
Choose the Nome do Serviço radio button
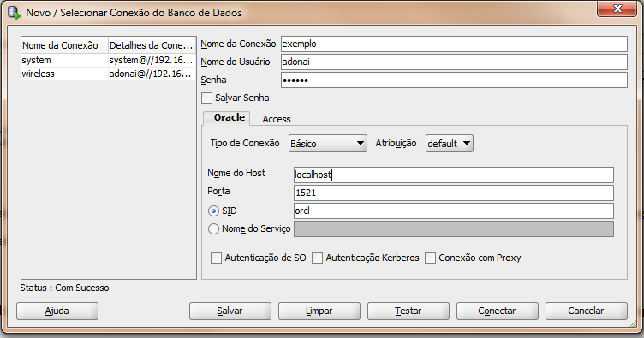tap(213, 228)
